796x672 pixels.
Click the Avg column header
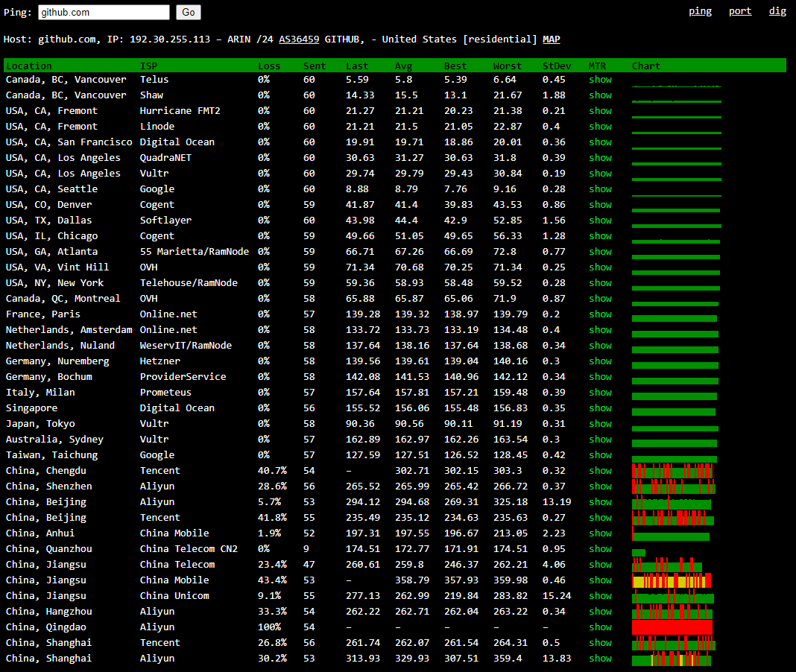[x=403, y=66]
